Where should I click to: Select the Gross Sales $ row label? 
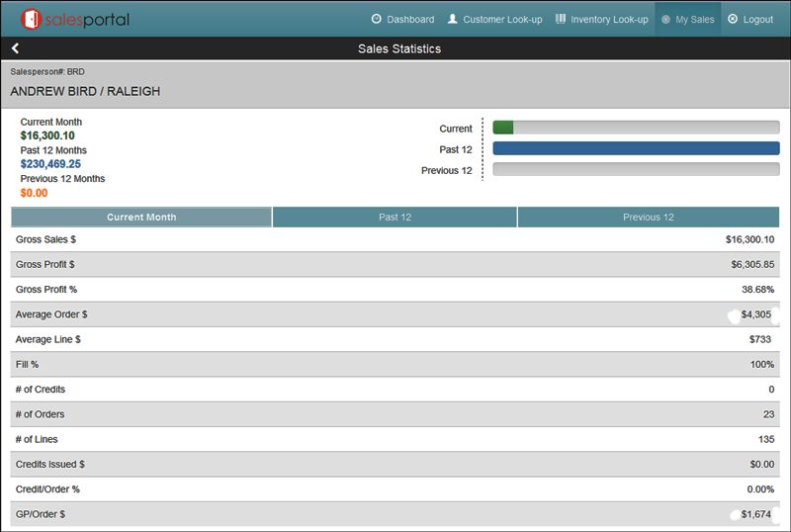tap(45, 239)
